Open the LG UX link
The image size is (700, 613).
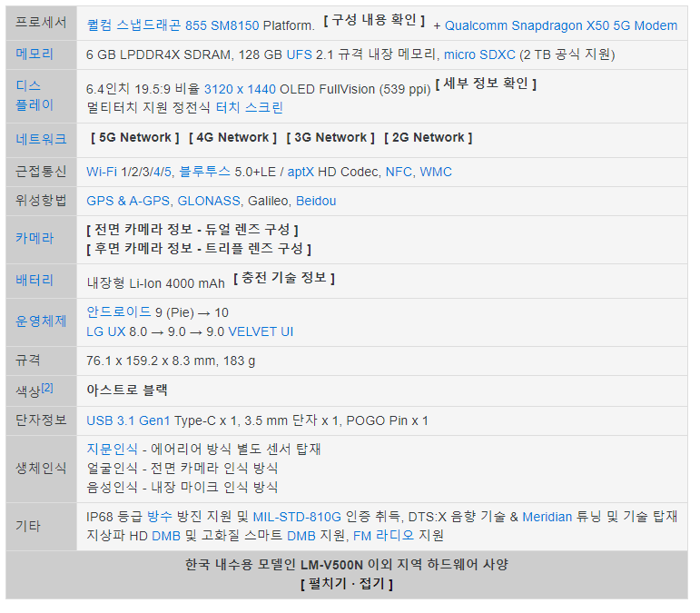pos(106,331)
